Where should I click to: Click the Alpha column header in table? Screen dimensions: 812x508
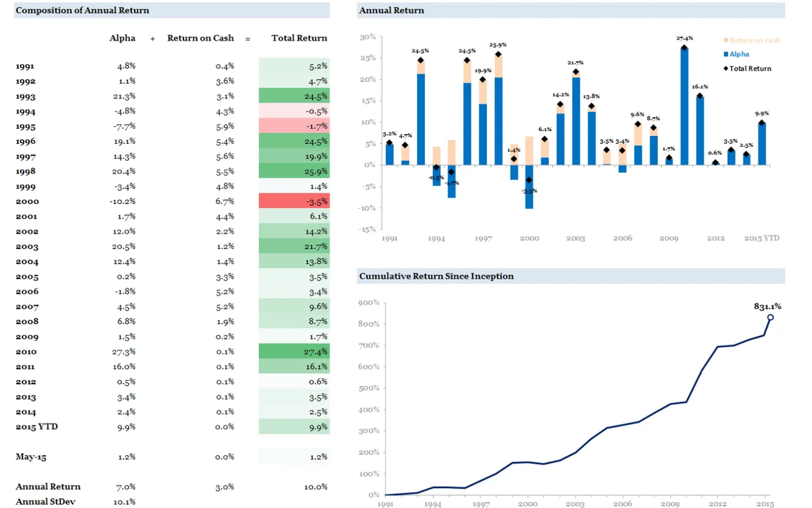122,38
